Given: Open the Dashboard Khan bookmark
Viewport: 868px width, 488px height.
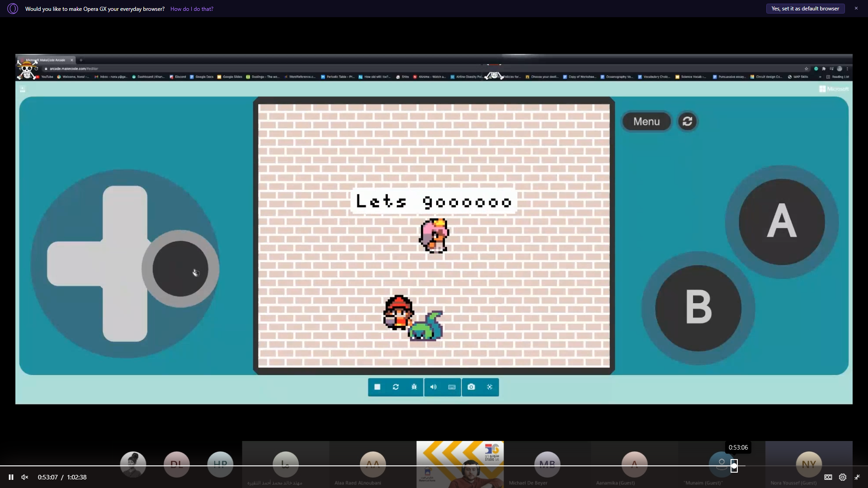Looking at the screenshot, I should (148, 77).
